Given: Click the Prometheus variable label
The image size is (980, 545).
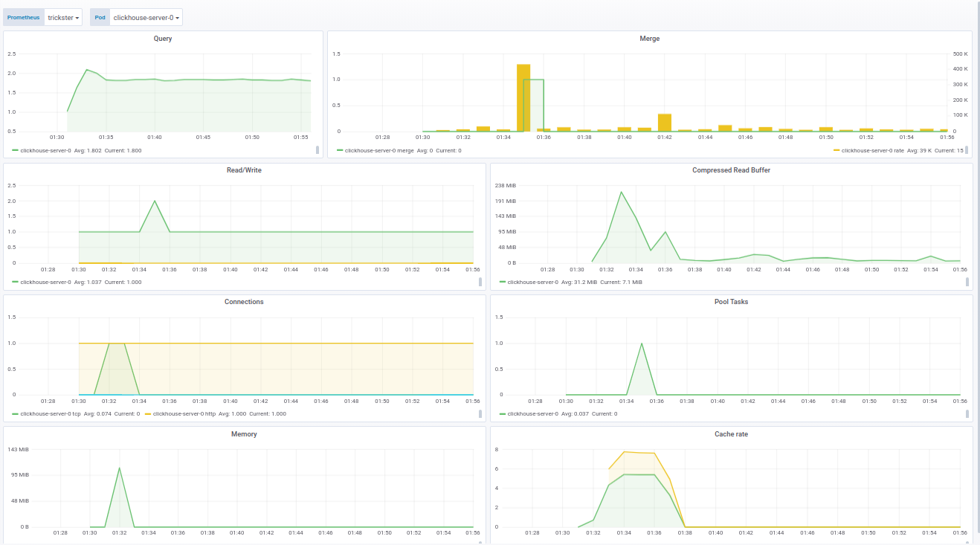Looking at the screenshot, I should coord(24,17).
